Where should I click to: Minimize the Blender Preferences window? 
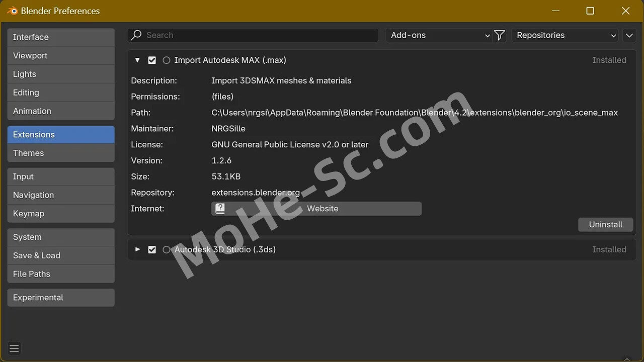tap(555, 11)
